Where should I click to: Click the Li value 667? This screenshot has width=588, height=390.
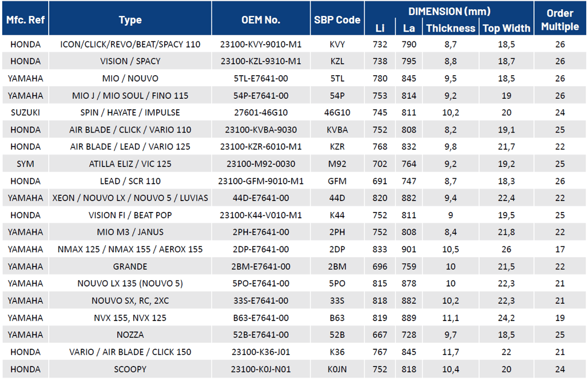tap(380, 334)
